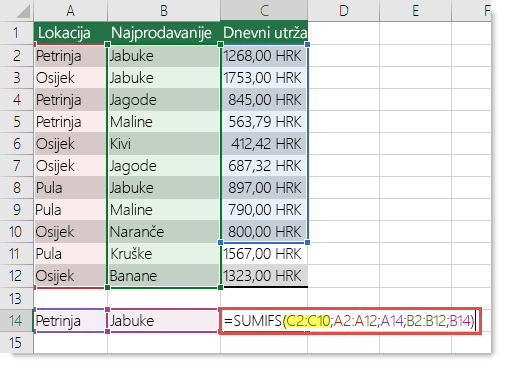This screenshot has height=368, width=506.
Task: Click the 800,00 HRK cell
Action: pyautogui.click(x=264, y=232)
